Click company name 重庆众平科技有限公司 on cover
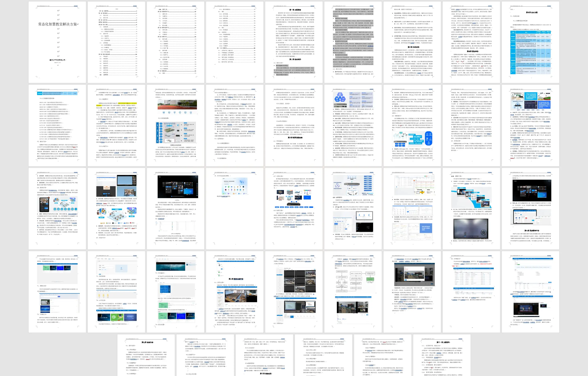This screenshot has width=588, height=376. click(x=57, y=60)
